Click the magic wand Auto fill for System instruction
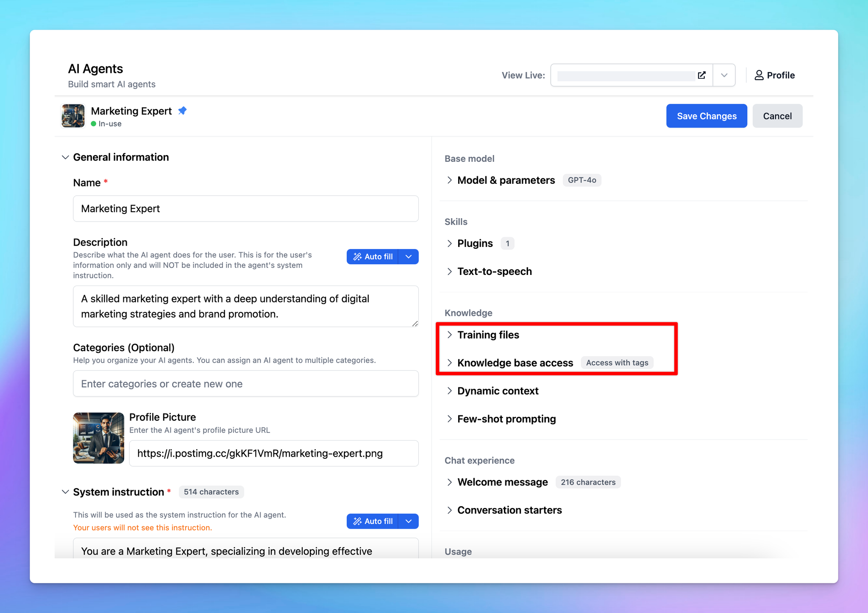Viewport: 868px width, 613px height. coord(373,521)
